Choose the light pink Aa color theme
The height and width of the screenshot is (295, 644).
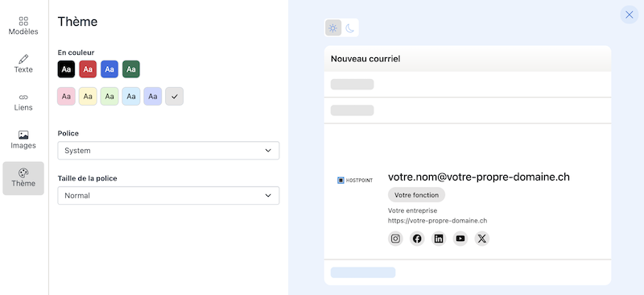(66, 96)
